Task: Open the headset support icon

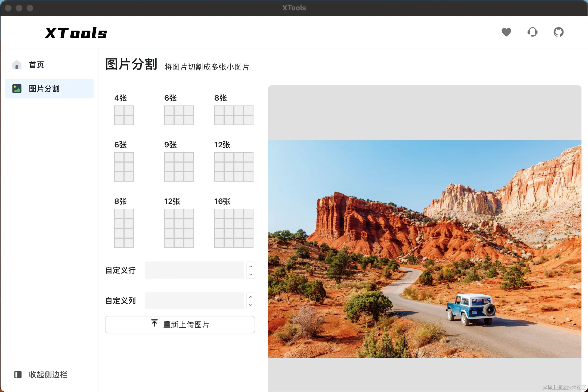Action: click(x=532, y=32)
